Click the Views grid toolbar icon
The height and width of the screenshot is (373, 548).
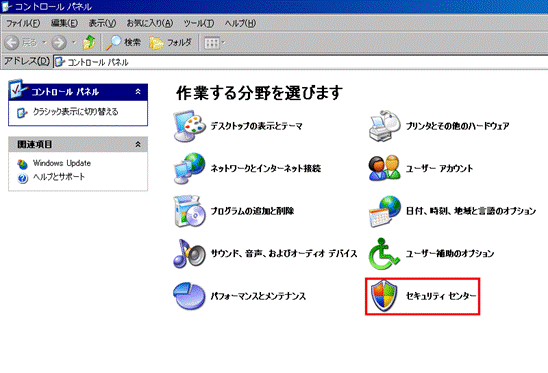pos(211,43)
